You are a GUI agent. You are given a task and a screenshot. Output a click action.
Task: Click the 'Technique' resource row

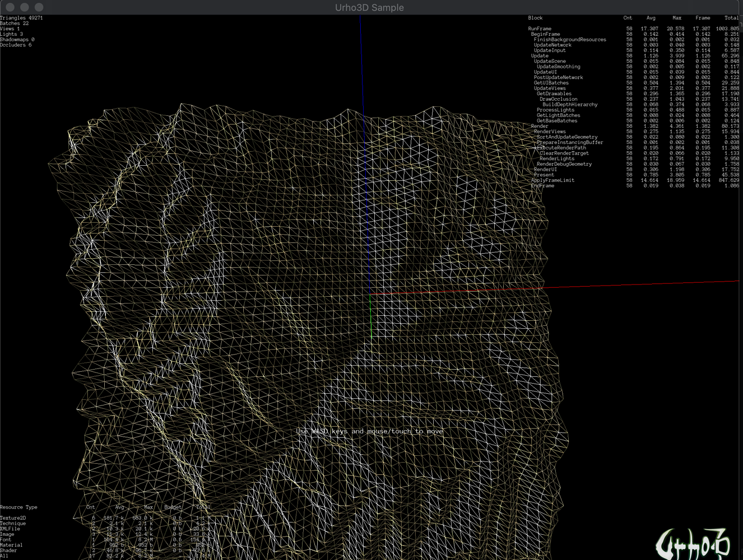pyautogui.click(x=105, y=524)
